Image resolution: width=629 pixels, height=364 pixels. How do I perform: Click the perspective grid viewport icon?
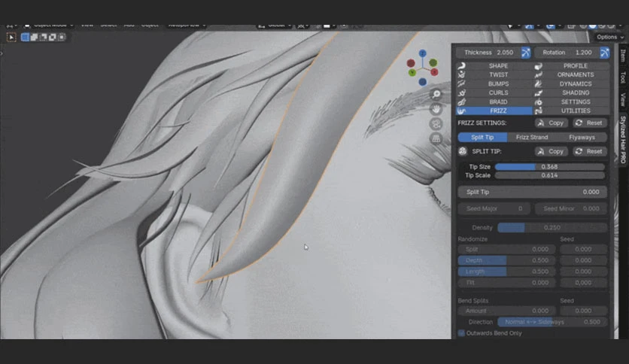pos(436,138)
